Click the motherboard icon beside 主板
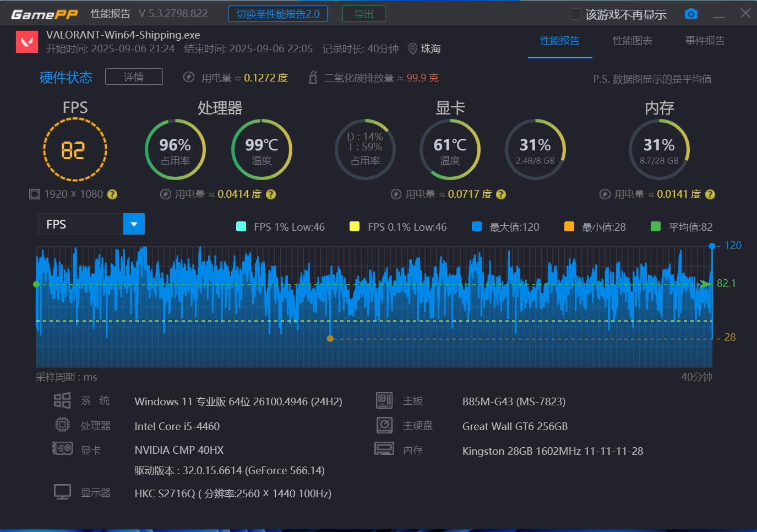Image resolution: width=757 pixels, height=532 pixels. (x=384, y=400)
